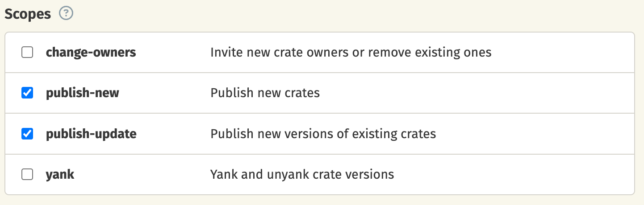The image size is (644, 205).
Task: Click the bold publish-new label
Action: (x=82, y=93)
